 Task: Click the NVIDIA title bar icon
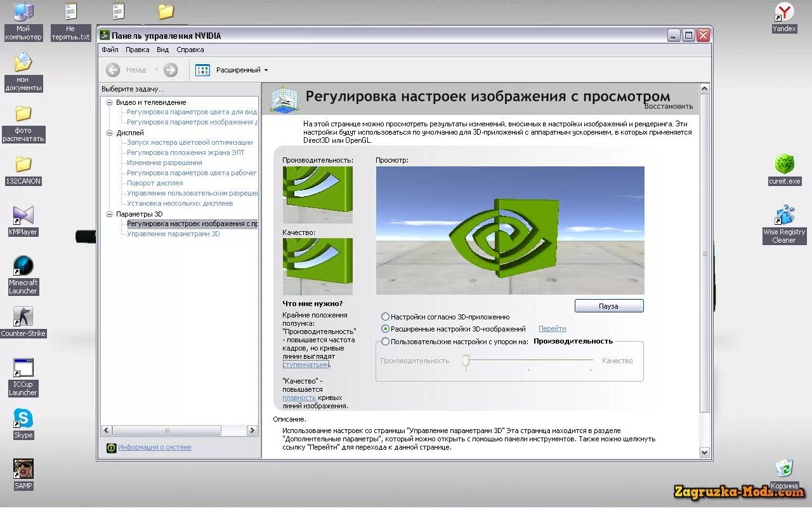pos(105,36)
